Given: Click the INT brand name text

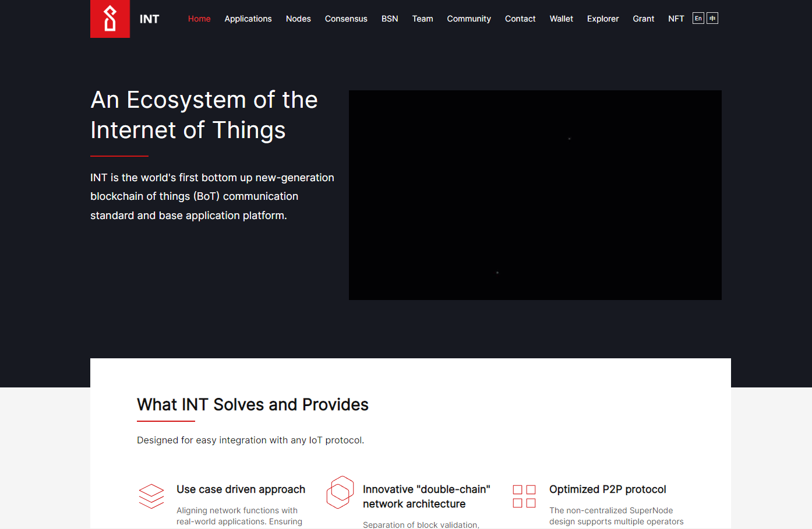Looking at the screenshot, I should click(x=149, y=19).
